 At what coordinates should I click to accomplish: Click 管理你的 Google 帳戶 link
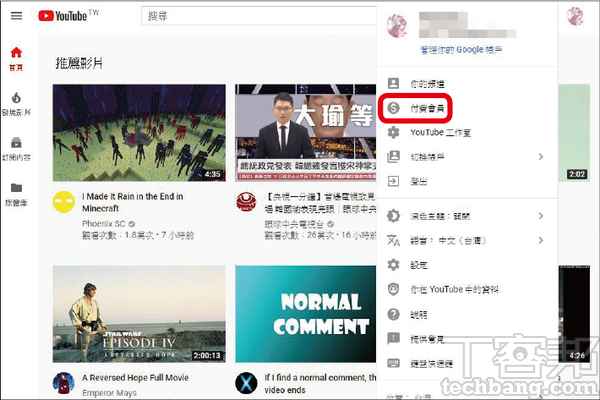click(x=461, y=49)
